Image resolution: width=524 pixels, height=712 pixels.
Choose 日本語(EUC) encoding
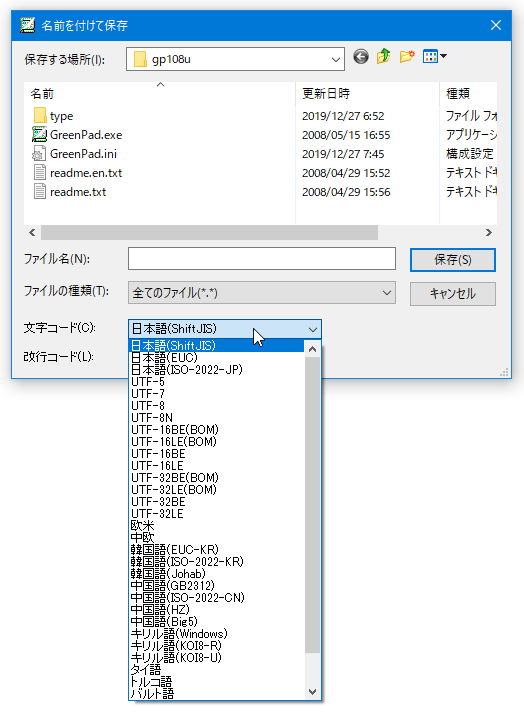pyautogui.click(x=217, y=358)
